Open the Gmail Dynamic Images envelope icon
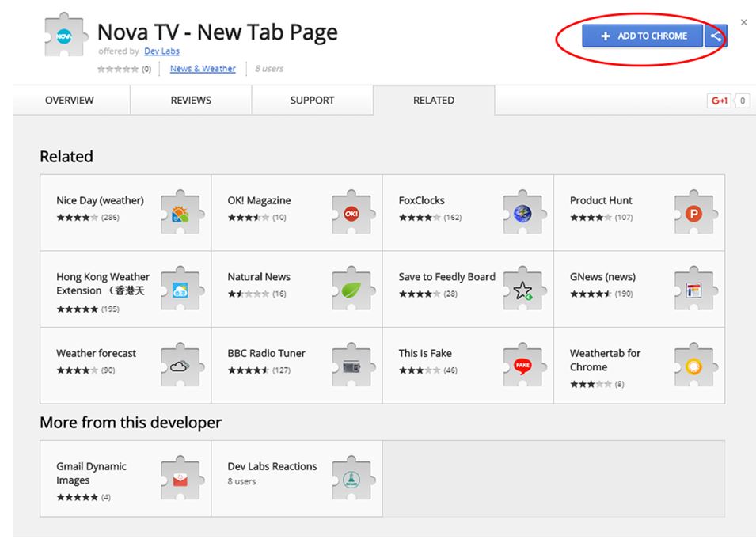This screenshot has width=756, height=543. (182, 478)
